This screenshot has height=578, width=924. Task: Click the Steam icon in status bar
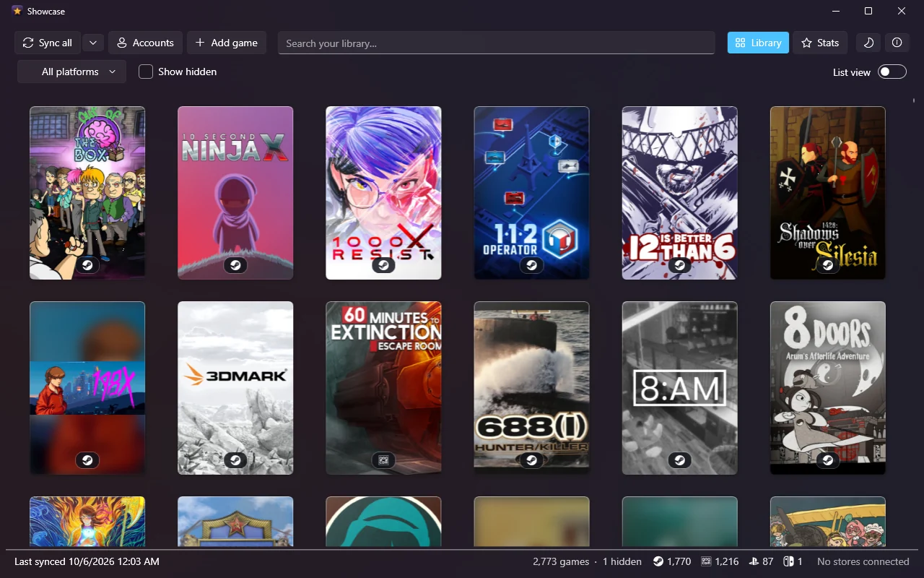click(x=658, y=561)
